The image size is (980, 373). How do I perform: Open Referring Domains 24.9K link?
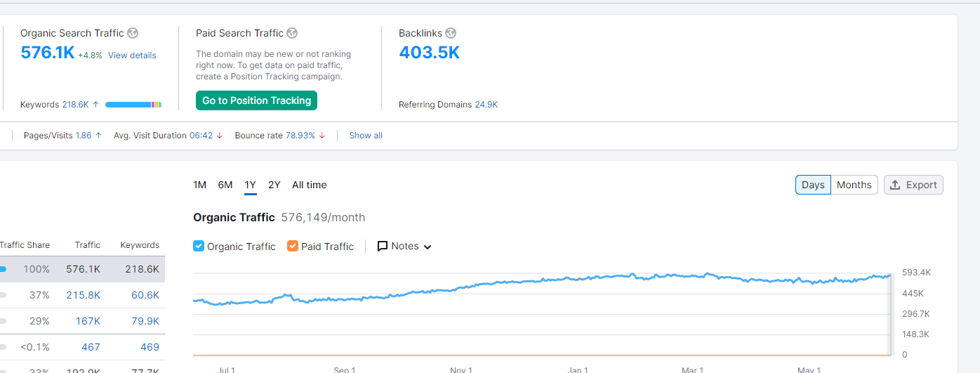coord(486,105)
